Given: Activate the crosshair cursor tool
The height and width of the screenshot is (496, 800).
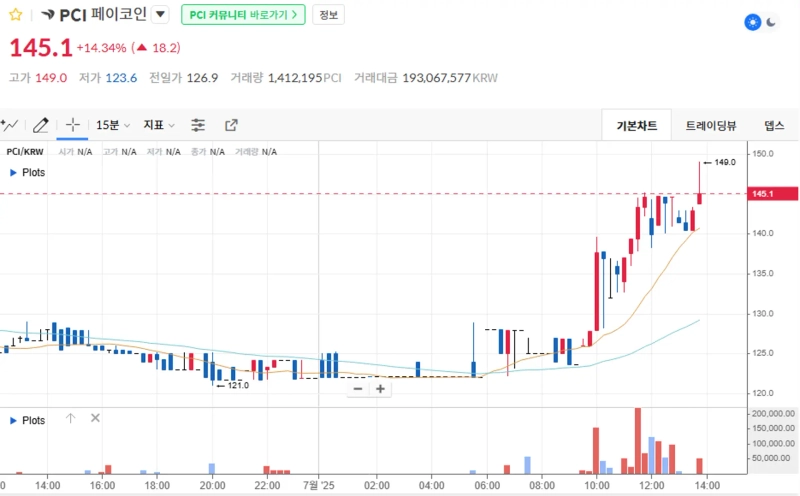Looking at the screenshot, I should pyautogui.click(x=72, y=125).
